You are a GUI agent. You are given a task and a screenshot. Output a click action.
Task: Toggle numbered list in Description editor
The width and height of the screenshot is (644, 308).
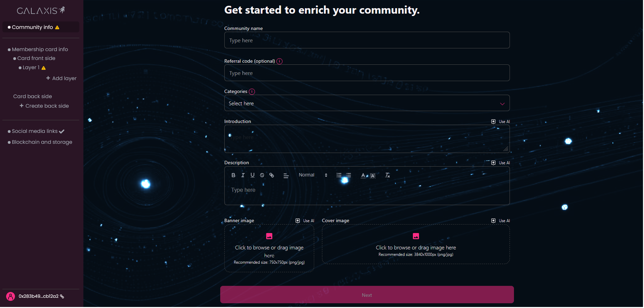click(339, 175)
